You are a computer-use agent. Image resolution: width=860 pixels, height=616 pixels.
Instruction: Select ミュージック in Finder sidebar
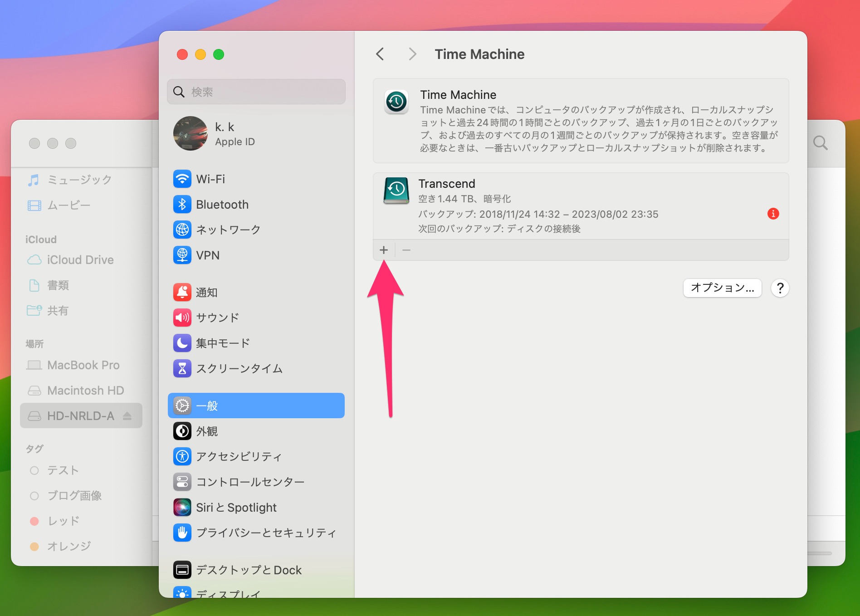(81, 180)
